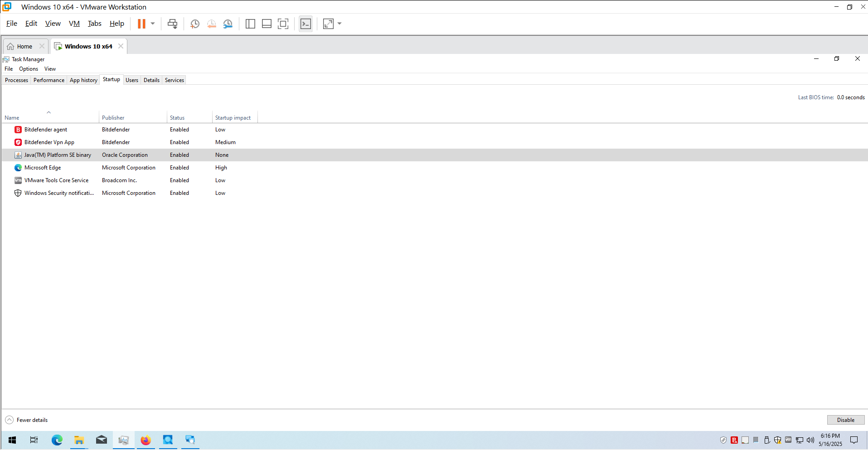868x450 pixels.
Task: Click the "High" startup impact value
Action: pyautogui.click(x=221, y=168)
